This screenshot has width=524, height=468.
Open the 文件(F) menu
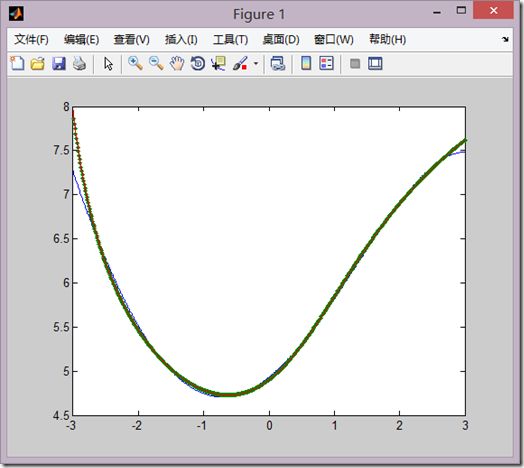click(x=31, y=39)
